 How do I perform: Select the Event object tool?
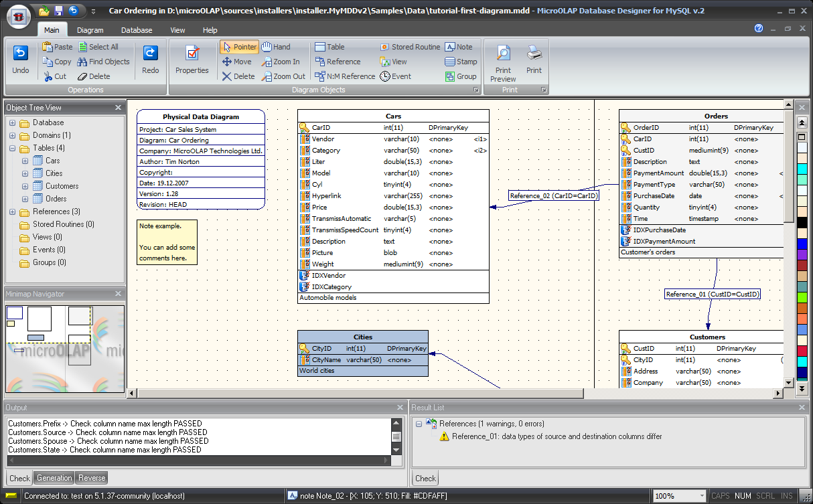click(x=395, y=76)
